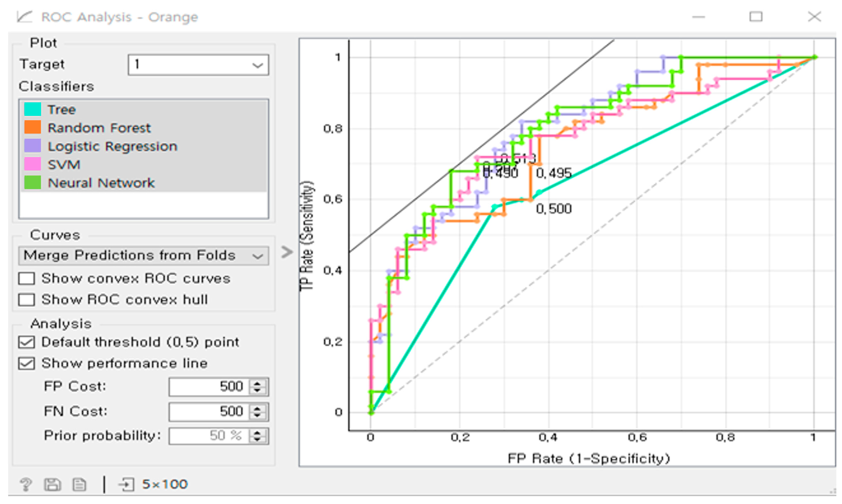Screen dimensions: 842x504
Task: Click the FP Cost input field
Action: click(x=208, y=387)
